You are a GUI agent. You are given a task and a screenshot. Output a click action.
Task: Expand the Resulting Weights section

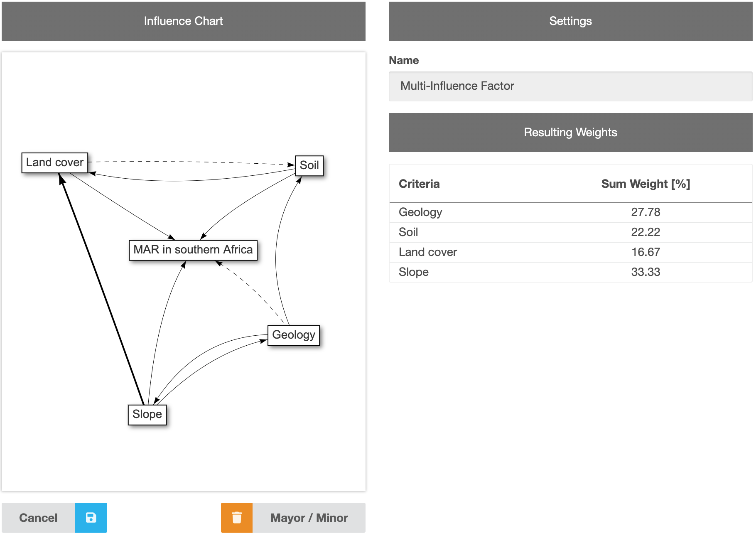coord(570,132)
